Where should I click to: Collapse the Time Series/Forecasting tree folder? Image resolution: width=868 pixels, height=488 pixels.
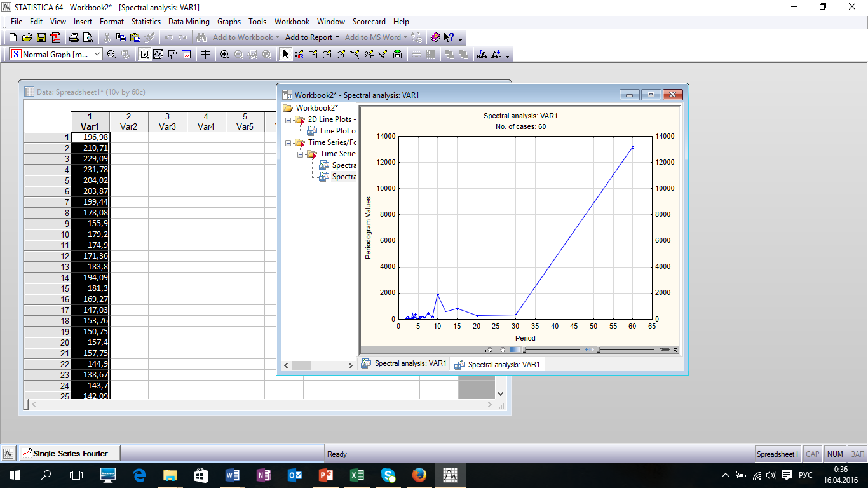(x=288, y=142)
